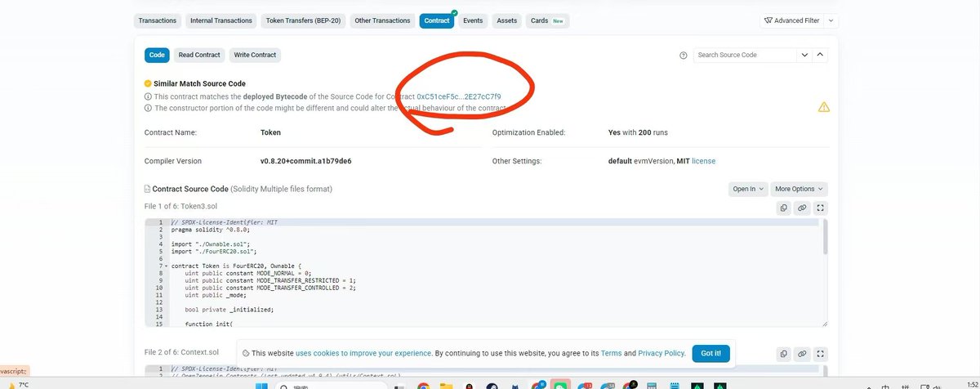
Task: Click inside the Token3.sol code editor
Action: point(486,273)
